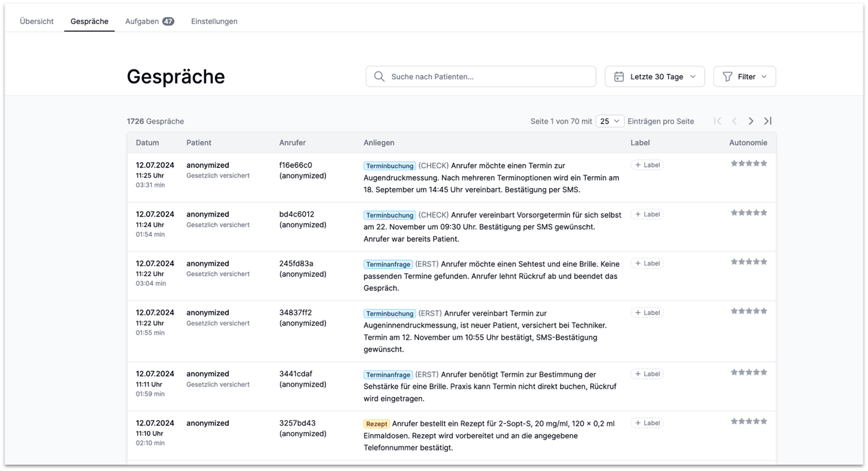Rate the 11:10 Uhr Rezept call's stars
Image resolution: width=868 pixels, height=471 pixels.
[x=749, y=421]
